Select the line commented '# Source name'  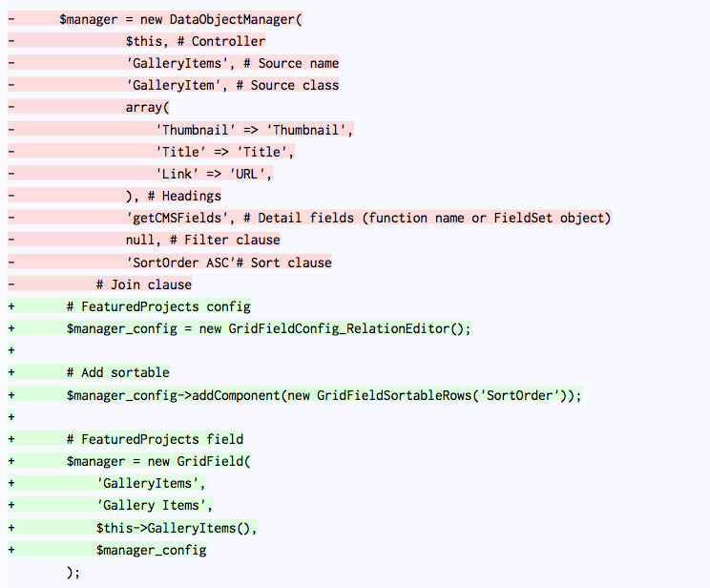[x=232, y=63]
